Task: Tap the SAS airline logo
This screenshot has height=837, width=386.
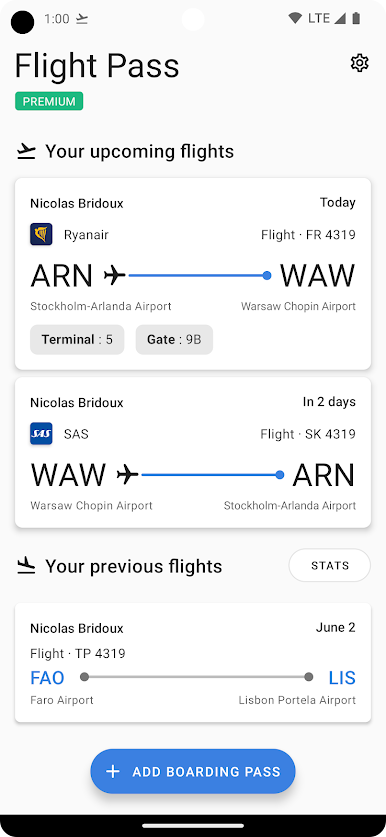Action: pyautogui.click(x=41, y=433)
